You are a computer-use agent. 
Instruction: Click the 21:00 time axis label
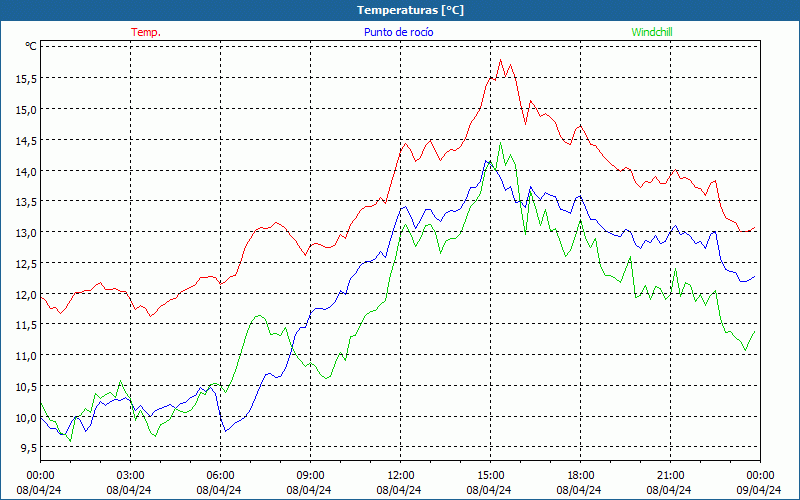pos(670,476)
